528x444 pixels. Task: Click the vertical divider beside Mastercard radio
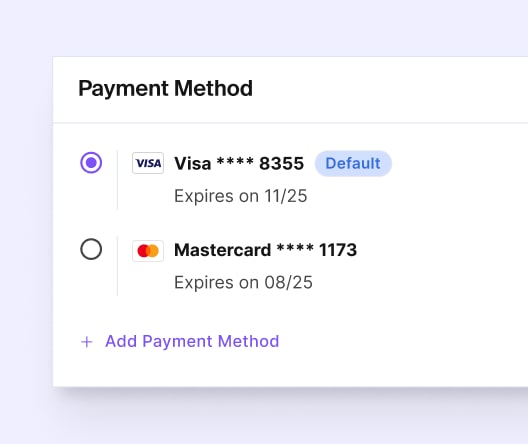[x=117, y=266]
